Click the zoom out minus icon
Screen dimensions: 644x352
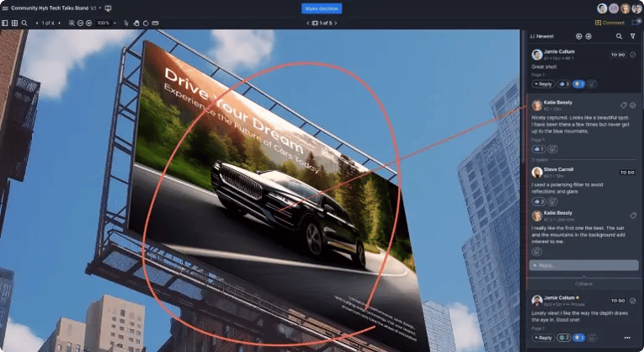(x=80, y=23)
